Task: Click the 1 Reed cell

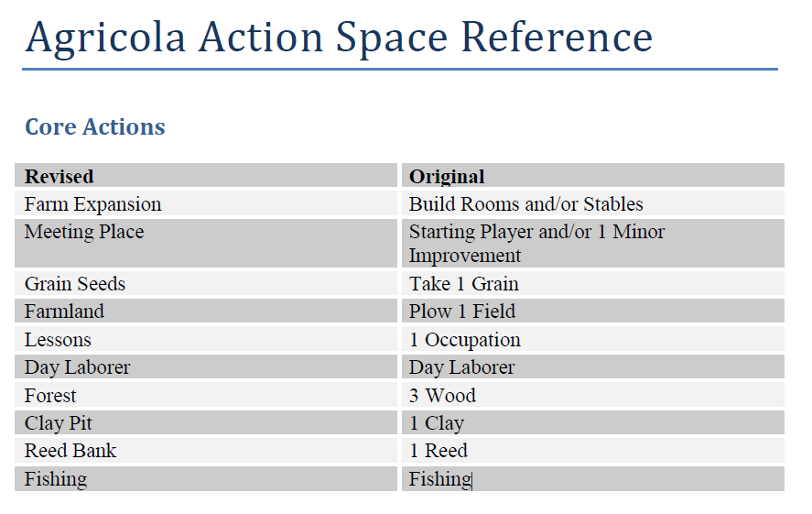Action: pos(593,450)
